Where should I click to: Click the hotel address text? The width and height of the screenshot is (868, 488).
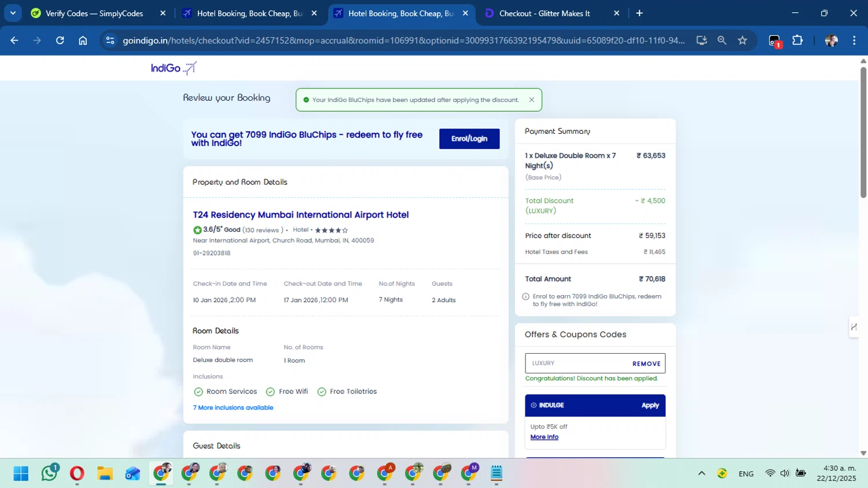[x=284, y=240]
